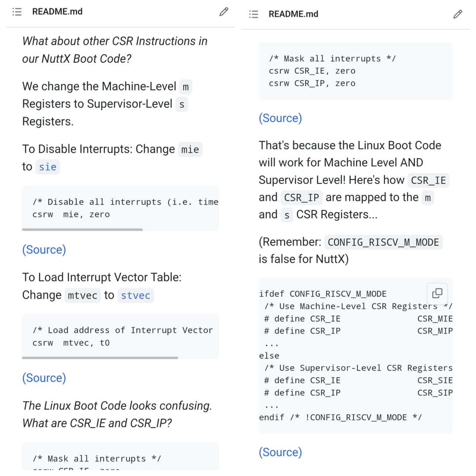Open the outline icon in left README header
The height and width of the screenshot is (476, 476).
17,12
